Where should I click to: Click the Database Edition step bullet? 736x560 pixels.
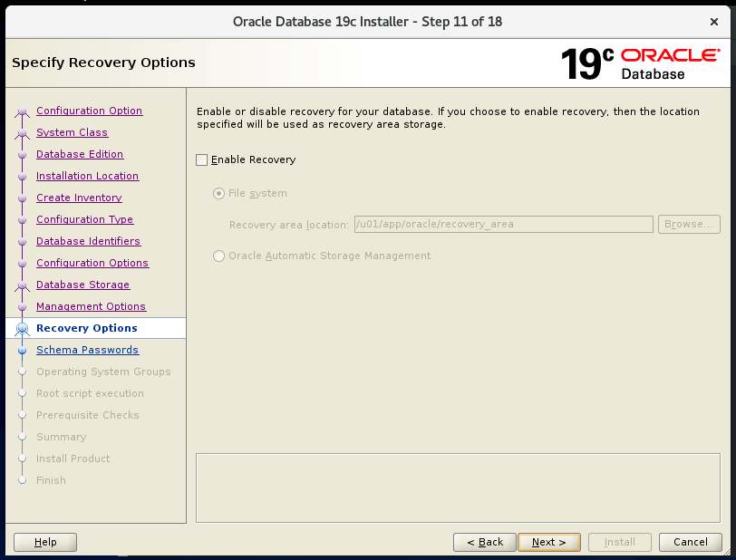pos(22,154)
